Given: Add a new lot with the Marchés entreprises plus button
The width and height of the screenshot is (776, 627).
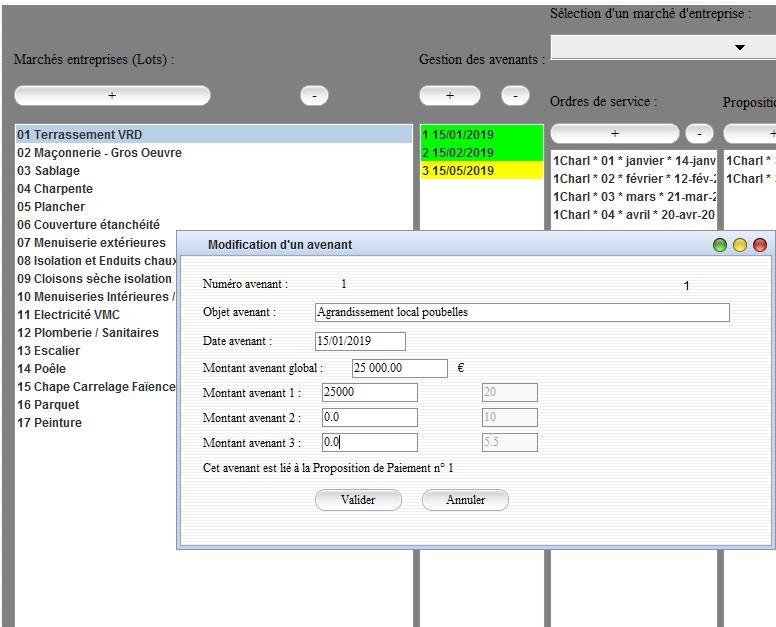Looking at the screenshot, I should (112, 96).
